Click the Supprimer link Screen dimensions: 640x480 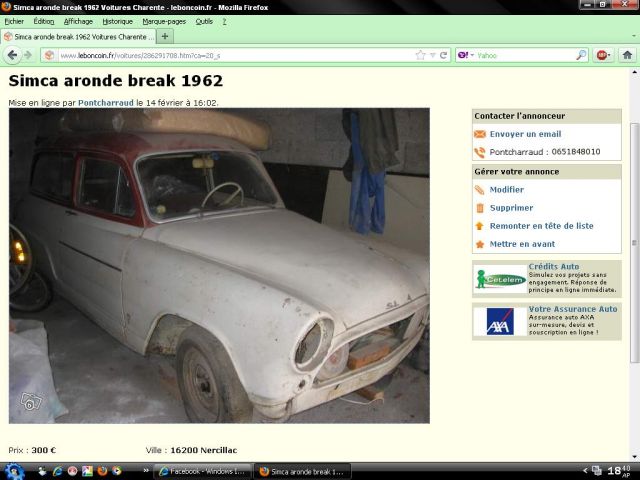pyautogui.click(x=511, y=208)
